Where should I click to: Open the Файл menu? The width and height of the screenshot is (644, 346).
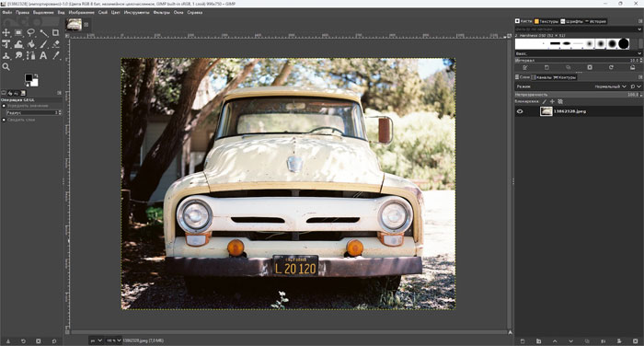(7, 12)
